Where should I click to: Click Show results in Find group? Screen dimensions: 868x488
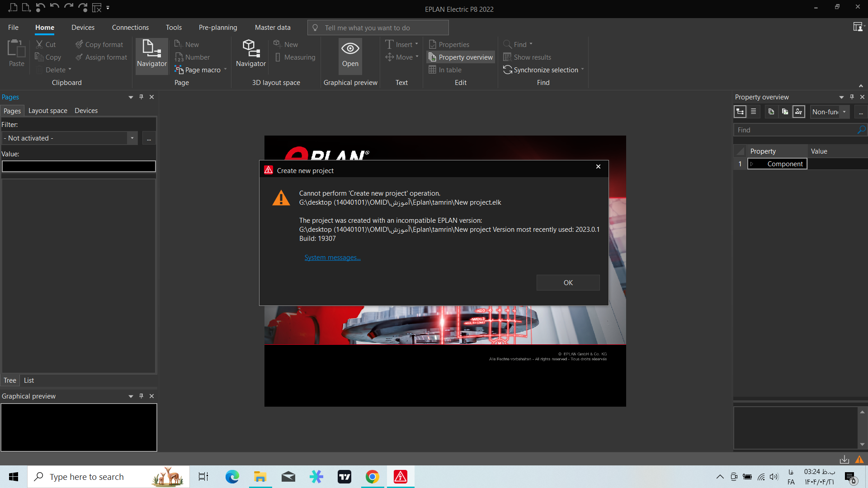tap(527, 57)
